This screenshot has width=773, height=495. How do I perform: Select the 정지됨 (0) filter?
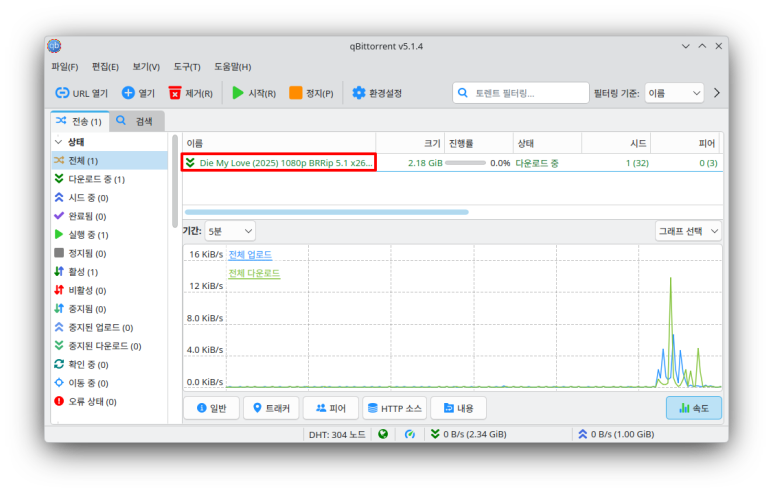[109, 253]
